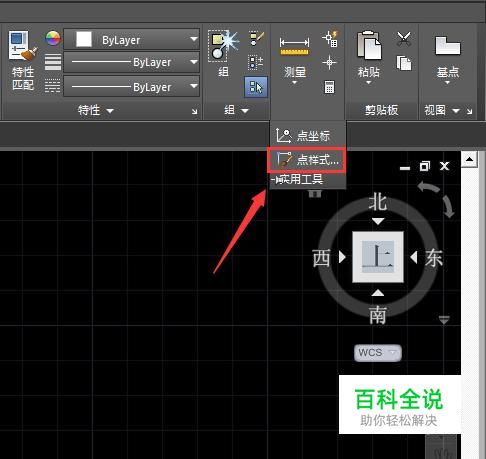The height and width of the screenshot is (459, 486).
Task: Click the white color swatch in ByLayer box
Action: (84, 39)
